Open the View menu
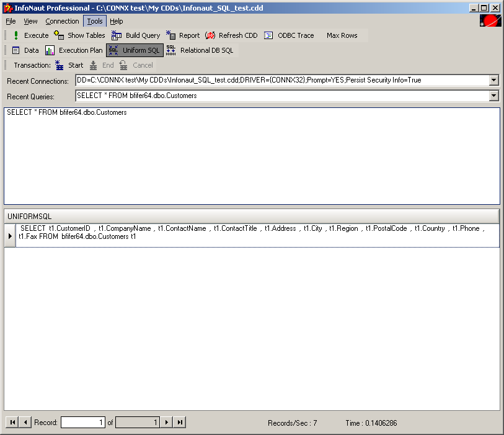Viewport: 504px width, 435px height. 30,21
